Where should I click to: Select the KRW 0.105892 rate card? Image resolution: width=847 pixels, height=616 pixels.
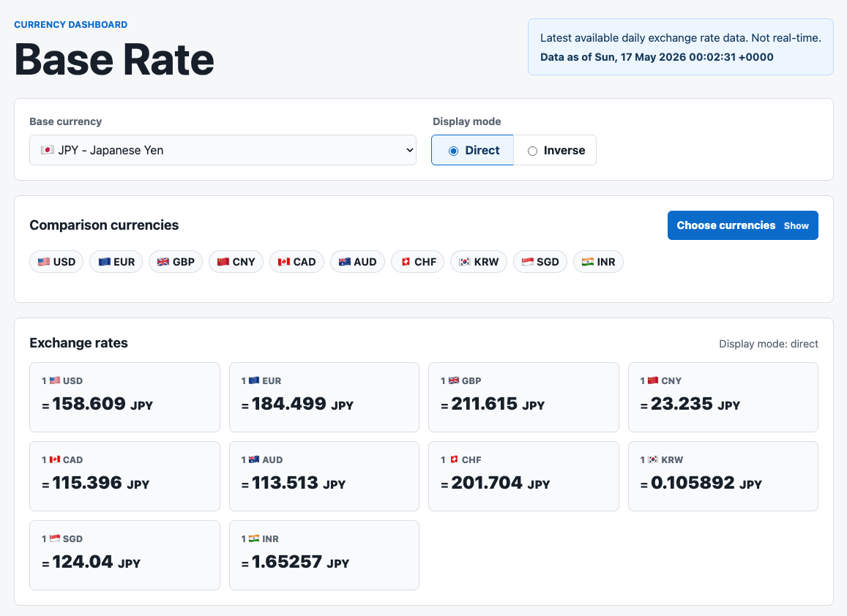(x=723, y=476)
